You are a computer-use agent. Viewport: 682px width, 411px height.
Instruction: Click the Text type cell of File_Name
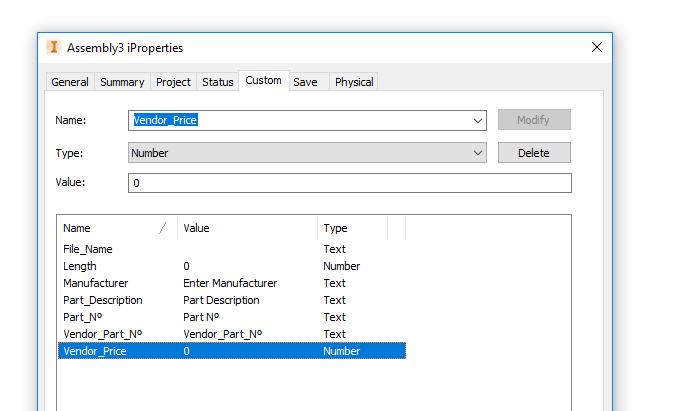pos(334,249)
